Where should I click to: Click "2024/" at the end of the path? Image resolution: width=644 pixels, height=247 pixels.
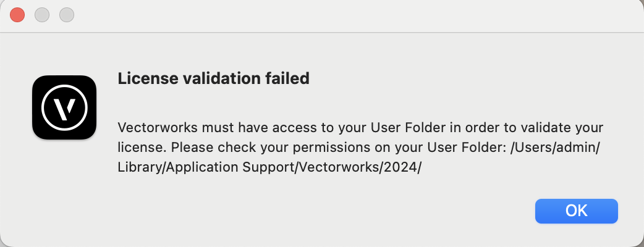400,168
